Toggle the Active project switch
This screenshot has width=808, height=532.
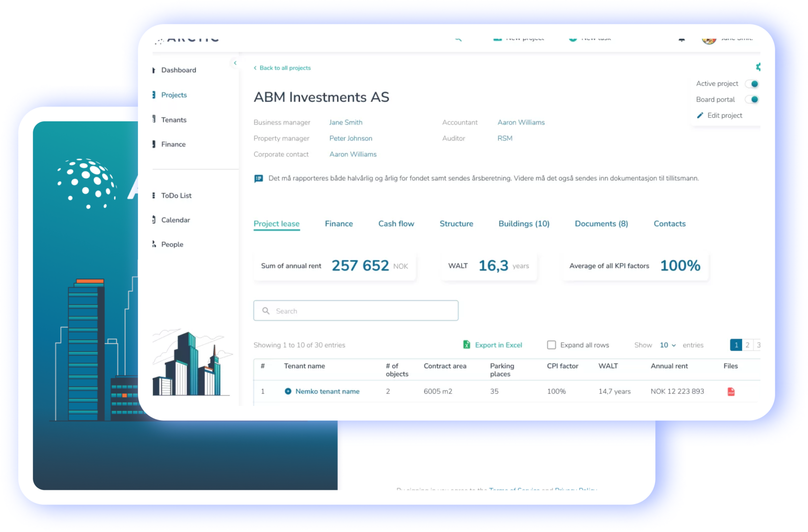(x=752, y=84)
